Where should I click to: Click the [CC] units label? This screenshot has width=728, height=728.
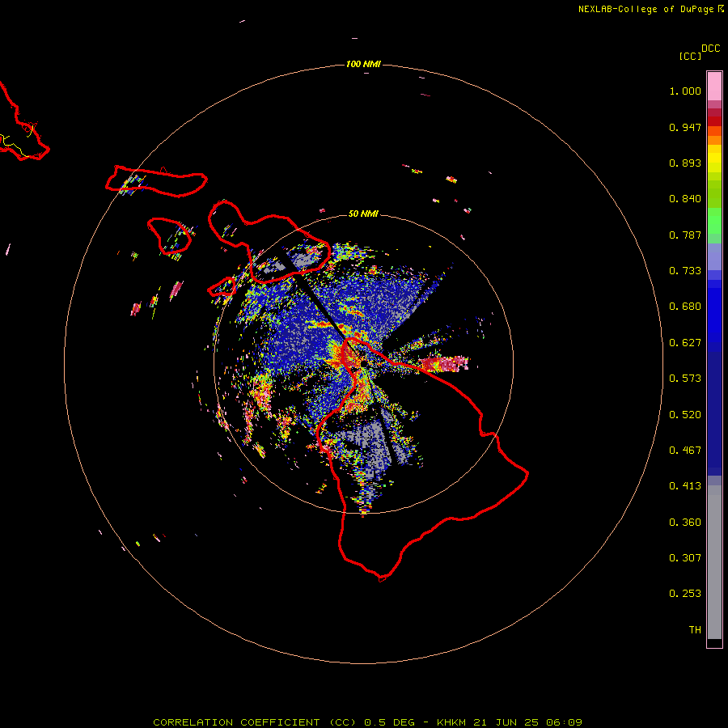(x=690, y=56)
